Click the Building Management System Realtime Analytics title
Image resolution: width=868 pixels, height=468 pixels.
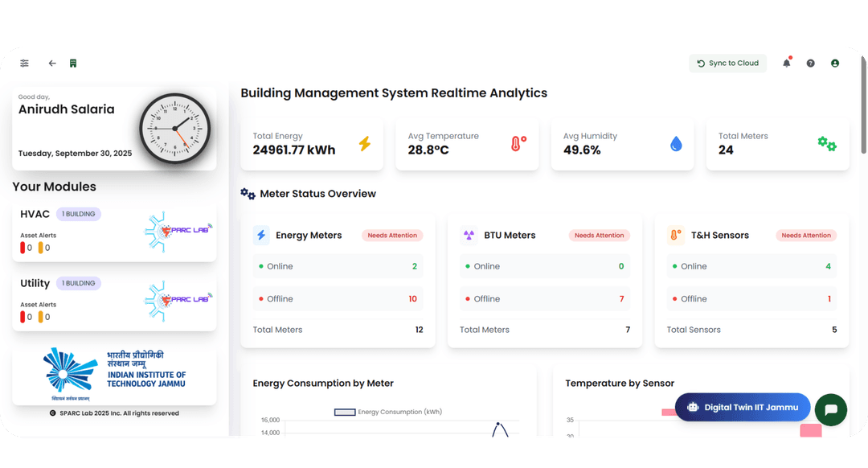point(394,93)
